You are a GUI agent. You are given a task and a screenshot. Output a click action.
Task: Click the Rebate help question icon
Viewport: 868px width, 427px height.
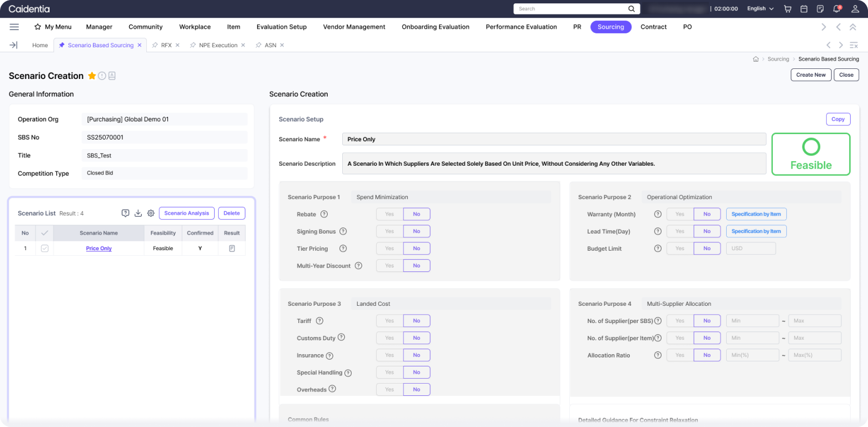[x=324, y=214]
